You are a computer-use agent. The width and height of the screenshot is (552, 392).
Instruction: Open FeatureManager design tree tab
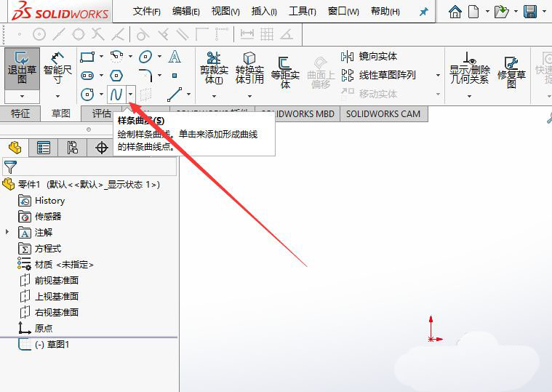[15, 148]
